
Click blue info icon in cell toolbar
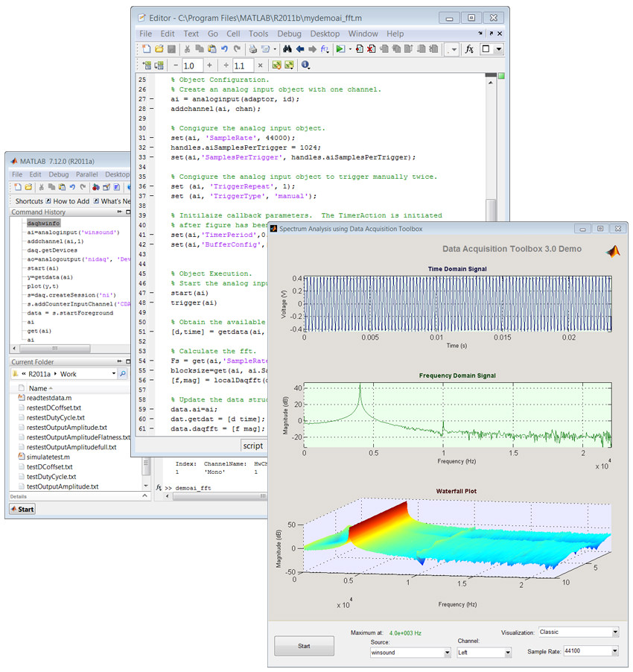[305, 65]
